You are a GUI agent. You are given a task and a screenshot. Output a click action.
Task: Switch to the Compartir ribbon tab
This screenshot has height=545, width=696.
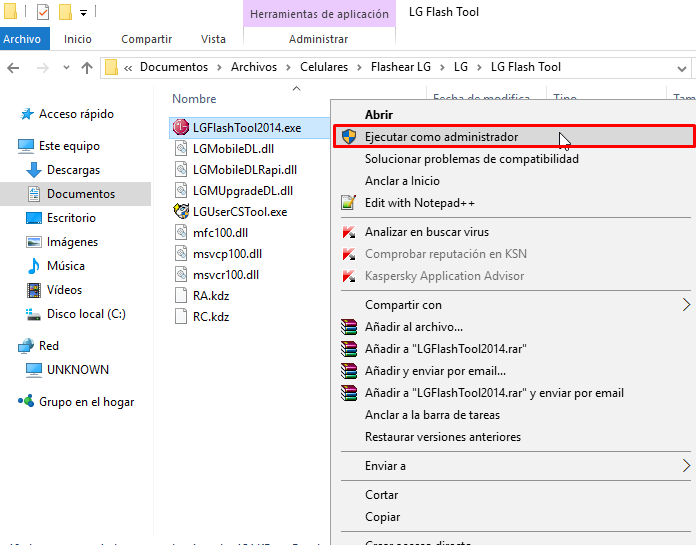tap(146, 39)
